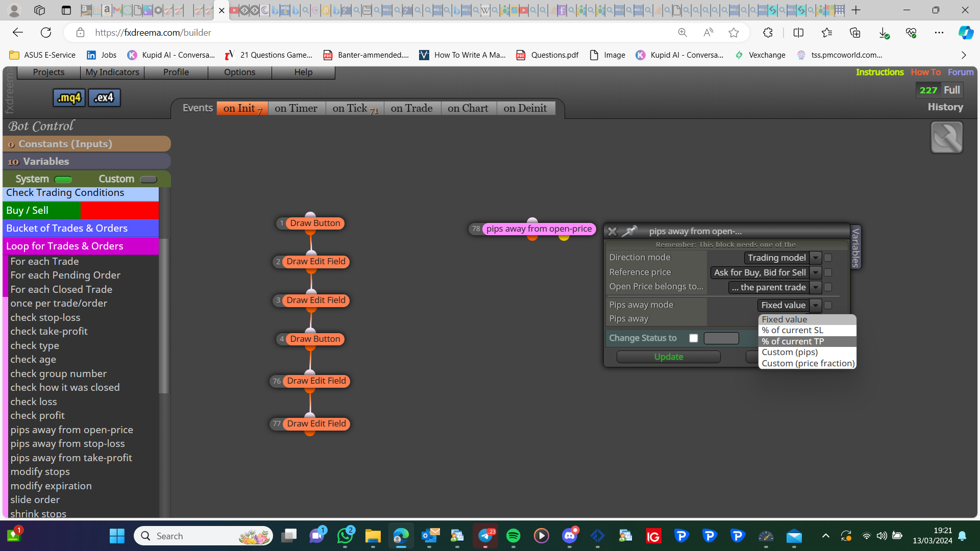This screenshot has height=551, width=980.
Task: Choose Custom (price fraction) option
Action: [x=807, y=364]
